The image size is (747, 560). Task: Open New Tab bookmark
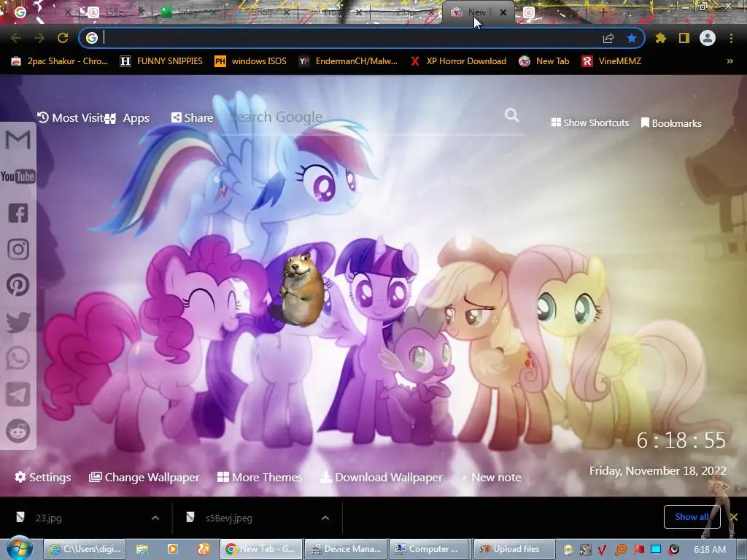544,61
